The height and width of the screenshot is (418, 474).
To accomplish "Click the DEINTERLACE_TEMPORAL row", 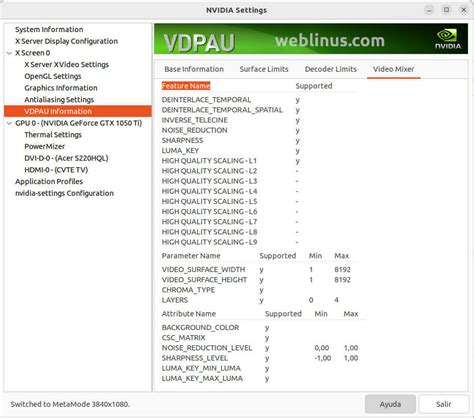I will pos(206,100).
